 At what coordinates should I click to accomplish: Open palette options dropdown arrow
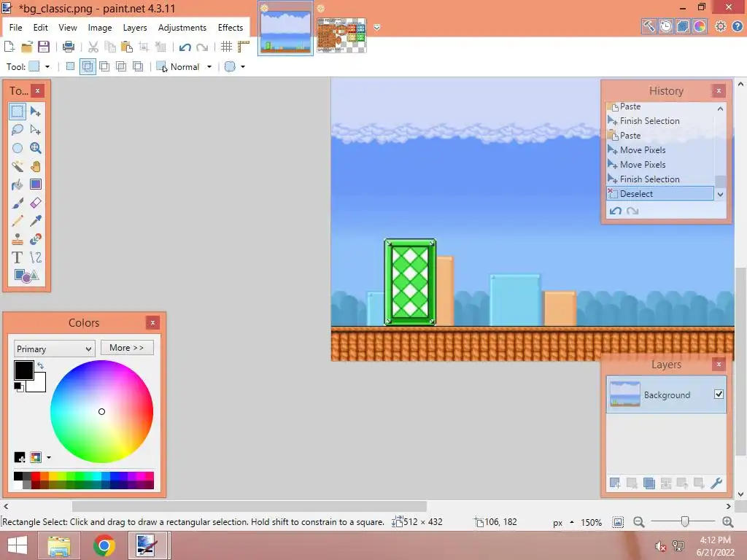point(49,458)
